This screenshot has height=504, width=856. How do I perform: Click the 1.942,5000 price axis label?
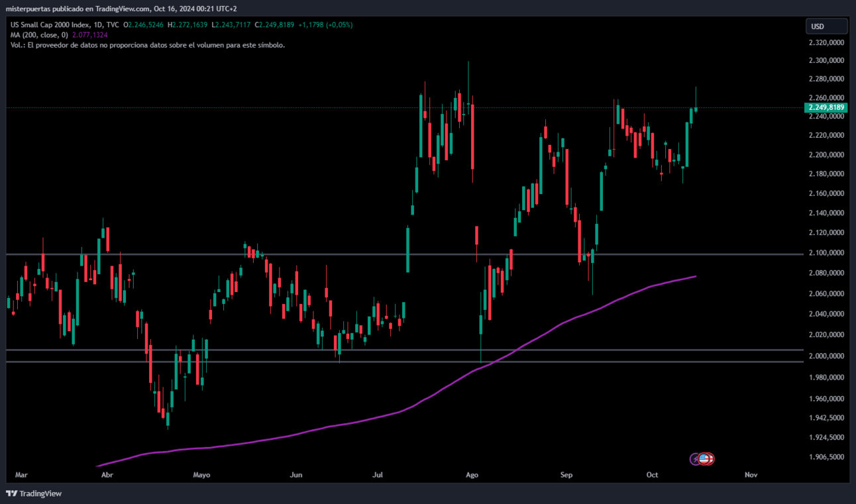click(826, 418)
